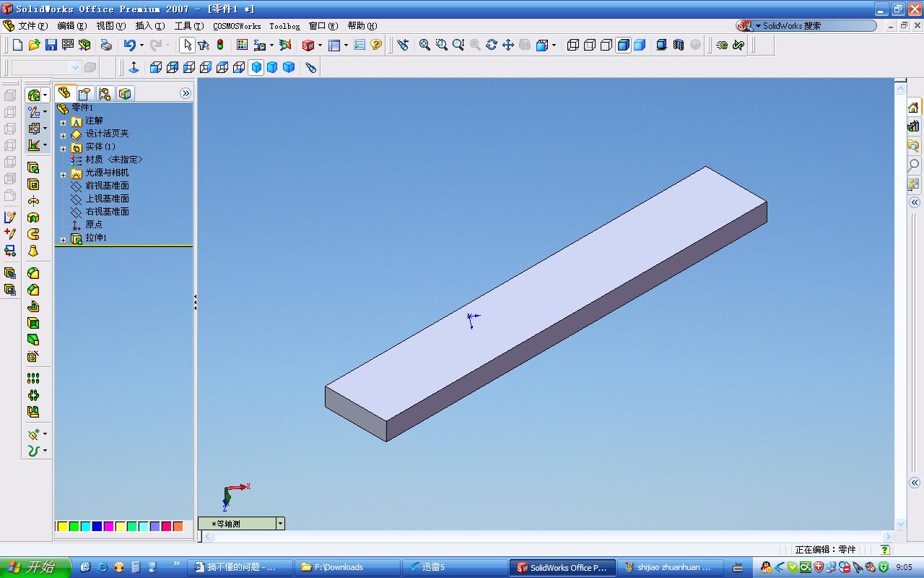The width and height of the screenshot is (924, 578).
Task: Switch to Hidden Lines Removed display
Action: click(x=606, y=45)
